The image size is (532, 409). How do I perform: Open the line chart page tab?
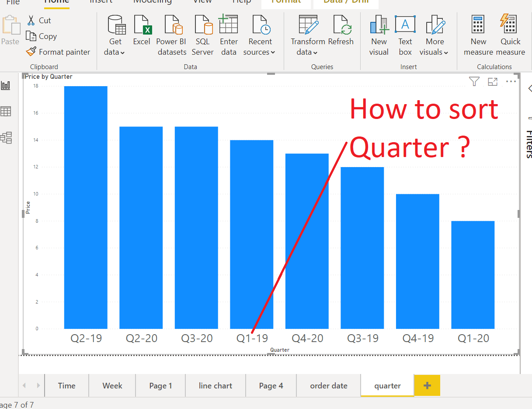coord(216,385)
